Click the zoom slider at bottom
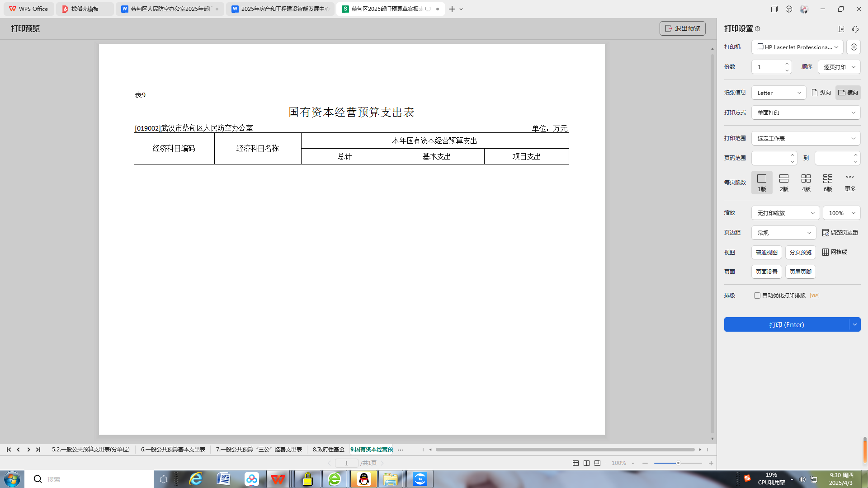The width and height of the screenshot is (868, 488). click(x=678, y=463)
